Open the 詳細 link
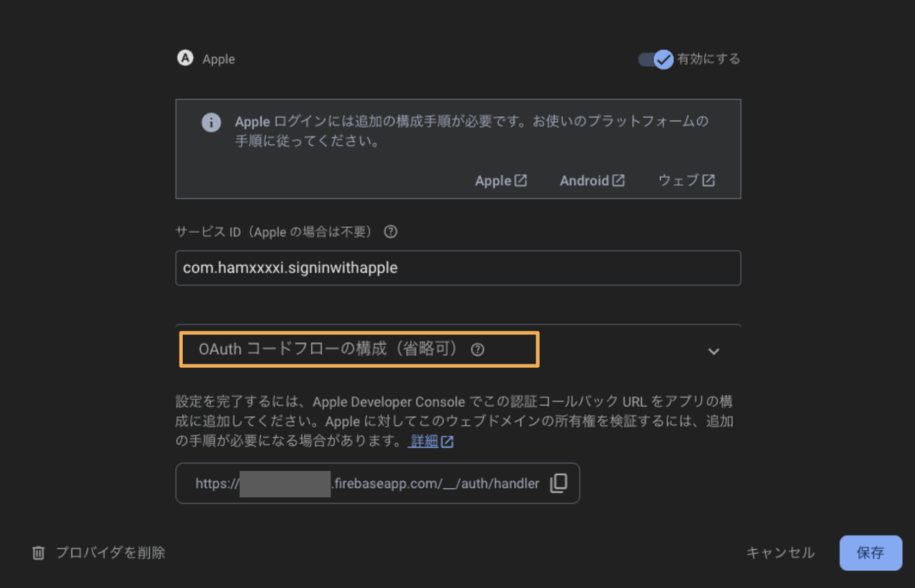This screenshot has height=588, width=915. pyautogui.click(x=431, y=441)
